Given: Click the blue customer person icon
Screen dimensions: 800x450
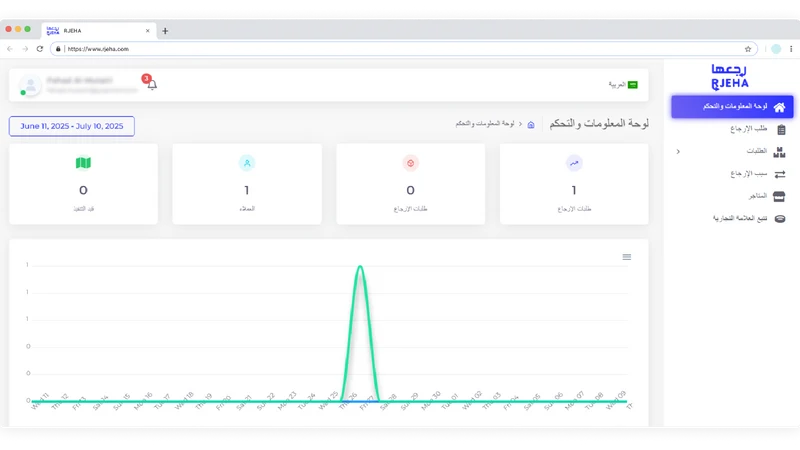Looking at the screenshot, I should point(247,163).
